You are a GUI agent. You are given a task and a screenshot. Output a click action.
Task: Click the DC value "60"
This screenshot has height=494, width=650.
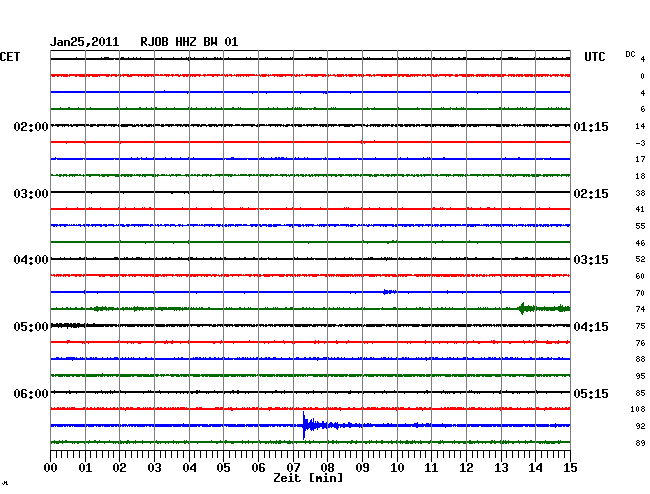(640, 276)
